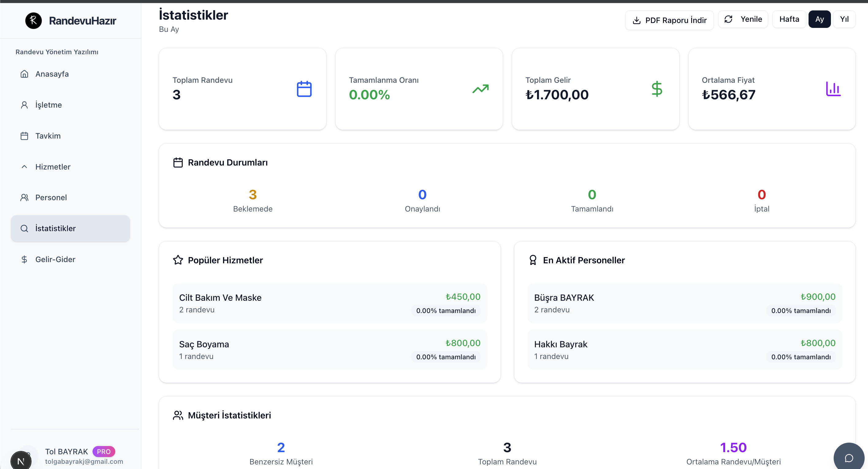Click the trending arrow icon in Tamamlanma Oranı
The image size is (868, 469).
click(x=480, y=89)
